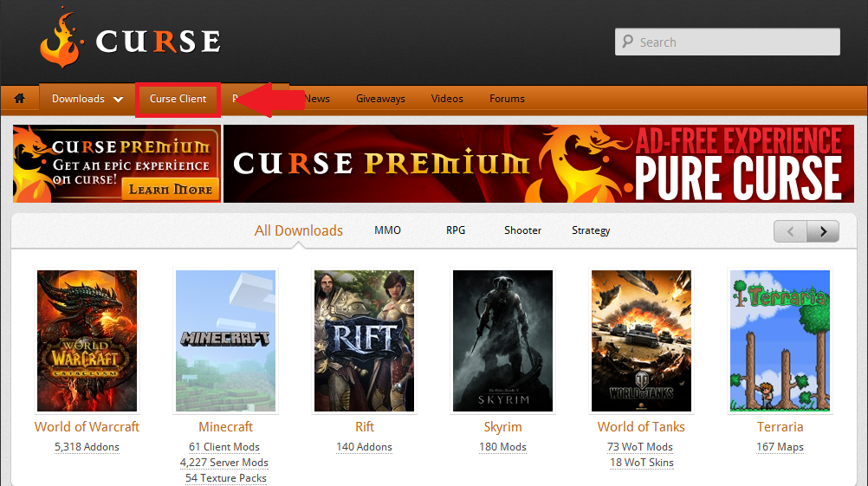Click the Terraria cover thumbnail
This screenshot has height=486, width=868.
[780, 340]
